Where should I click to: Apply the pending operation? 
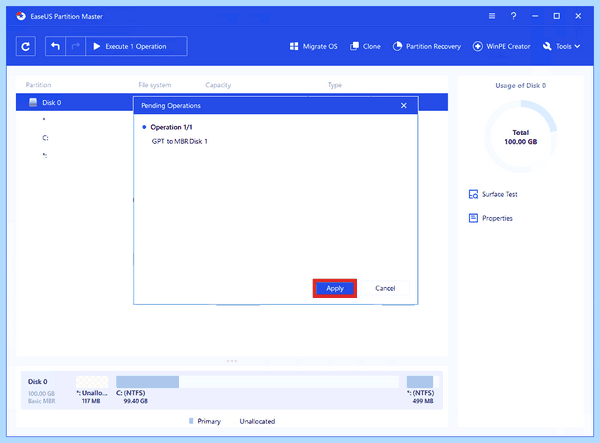[x=335, y=288]
